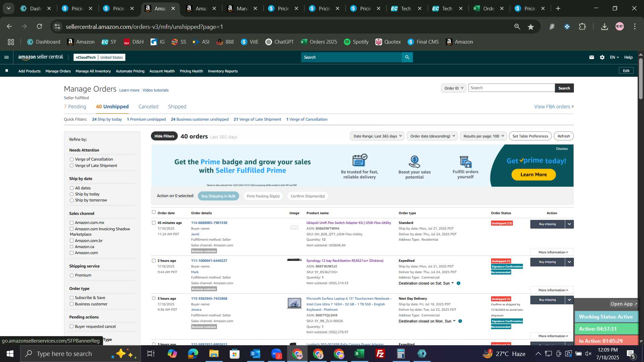Open Excel from the taskbar

tap(360, 354)
